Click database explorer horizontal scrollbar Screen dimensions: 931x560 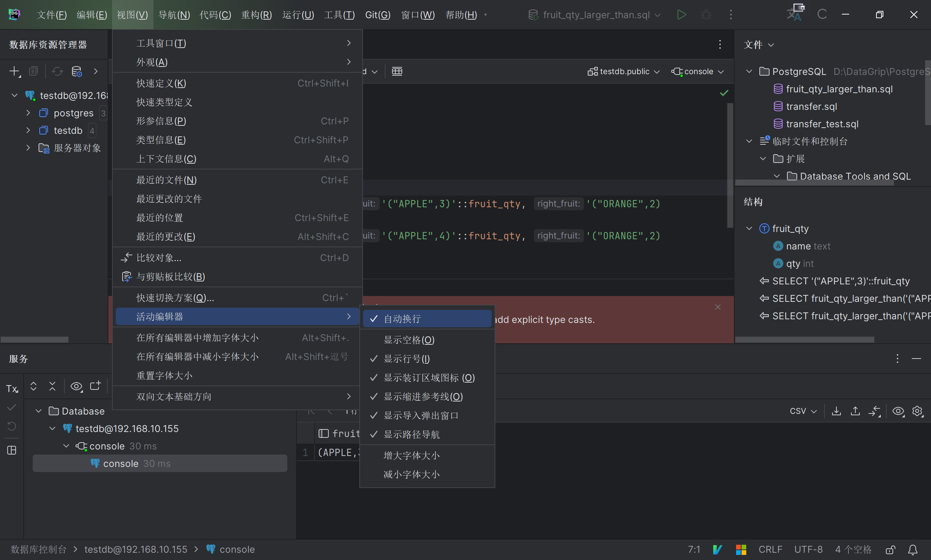click(34, 340)
